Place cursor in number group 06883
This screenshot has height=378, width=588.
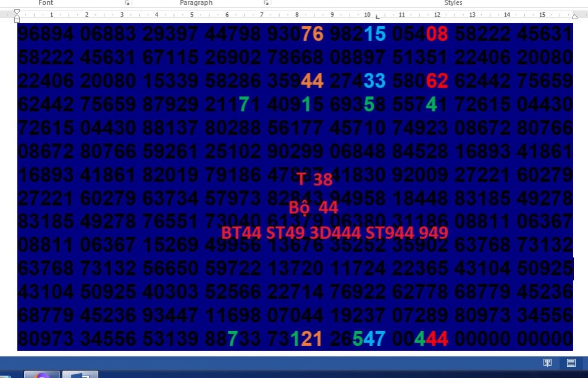[x=108, y=33]
